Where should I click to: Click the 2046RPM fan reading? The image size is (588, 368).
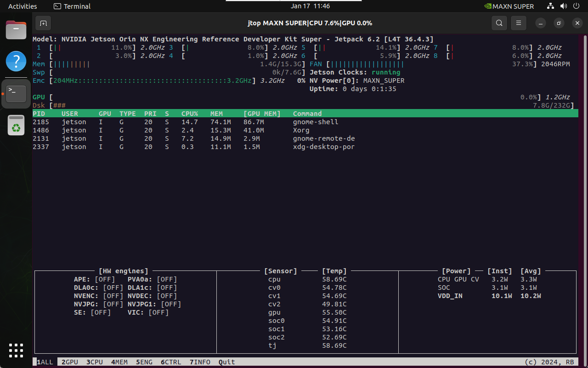click(x=555, y=64)
